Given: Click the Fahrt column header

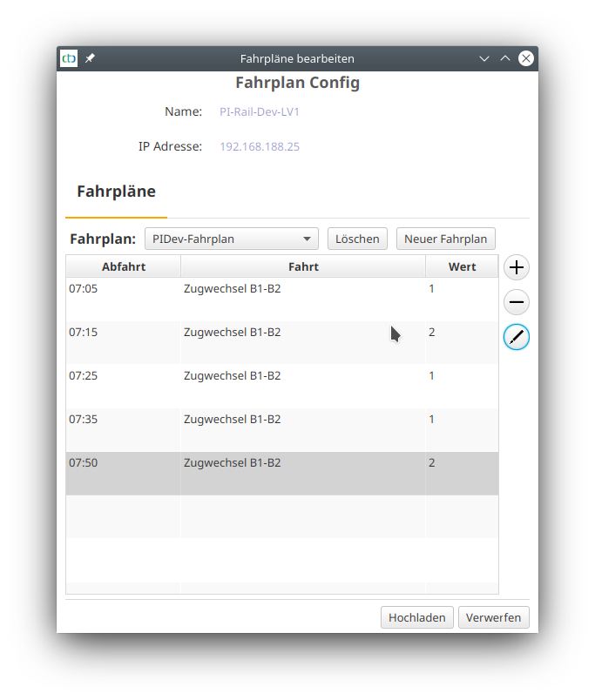Looking at the screenshot, I should click(x=303, y=266).
